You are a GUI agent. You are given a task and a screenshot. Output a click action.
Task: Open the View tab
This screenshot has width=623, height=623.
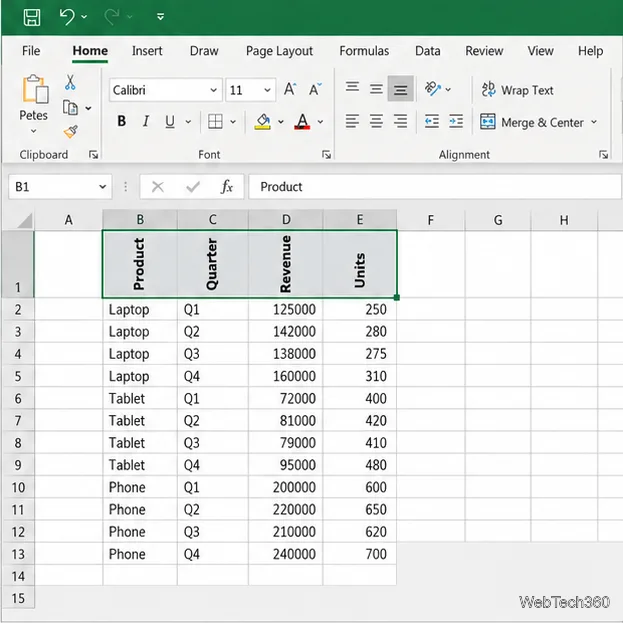(540, 51)
